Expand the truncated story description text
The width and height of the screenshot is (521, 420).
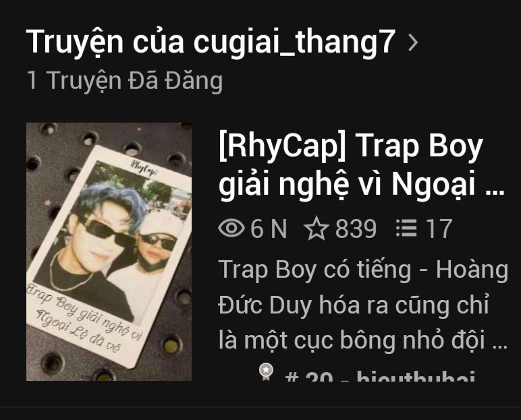[x=363, y=305]
